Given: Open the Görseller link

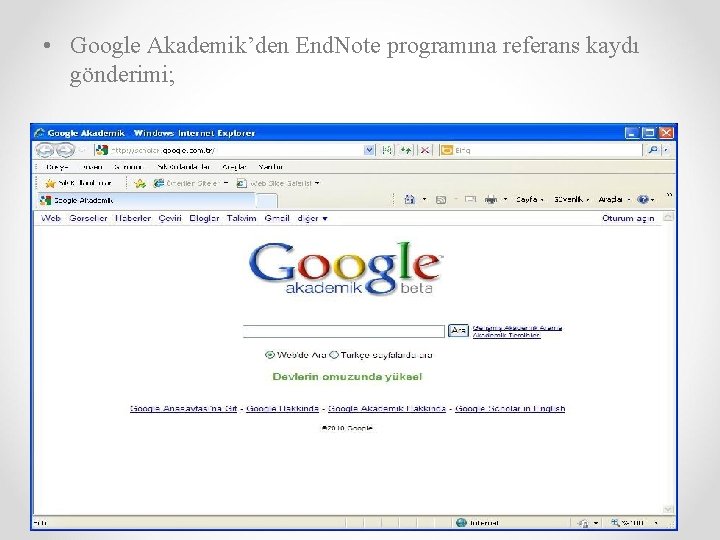Looking at the screenshot, I should [x=88, y=218].
